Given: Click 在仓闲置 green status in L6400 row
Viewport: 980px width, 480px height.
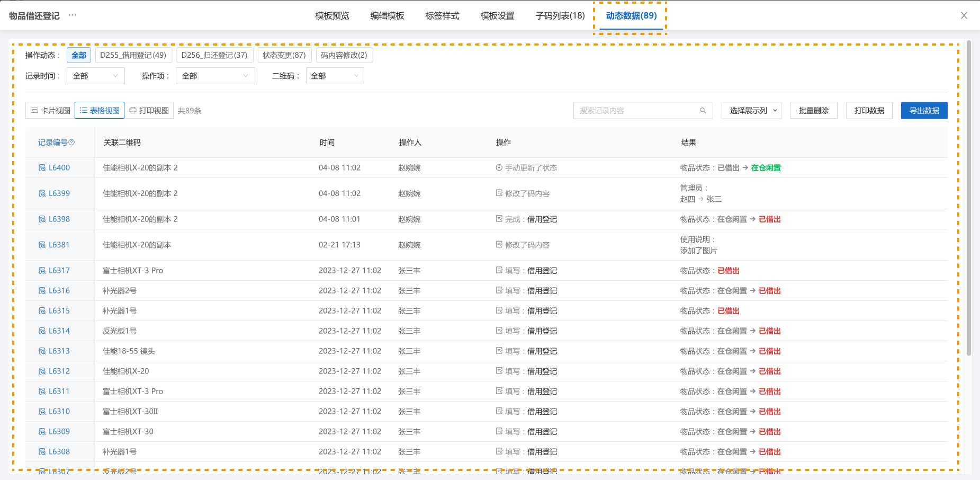Looking at the screenshot, I should point(766,168).
